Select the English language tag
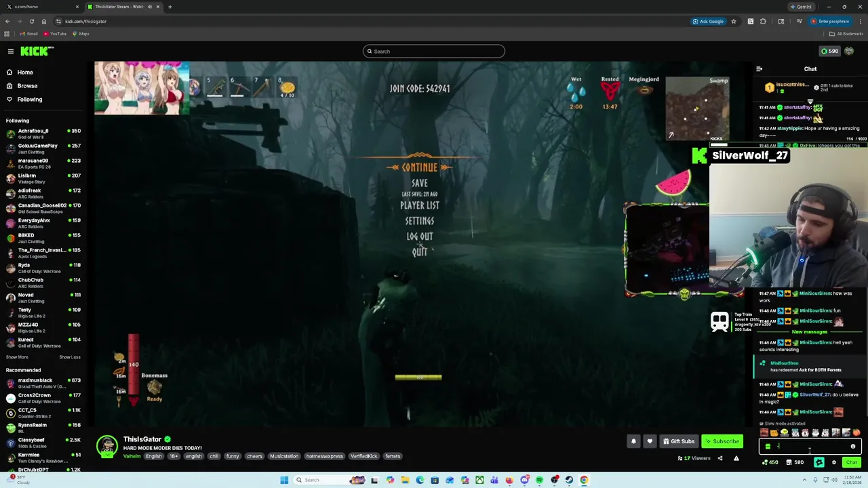This screenshot has height=488, width=868. click(x=154, y=456)
